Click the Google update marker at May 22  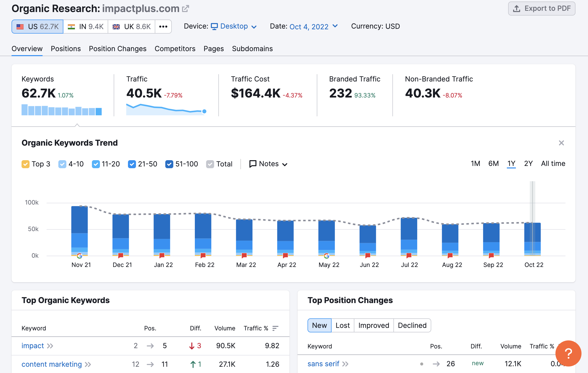click(x=327, y=256)
